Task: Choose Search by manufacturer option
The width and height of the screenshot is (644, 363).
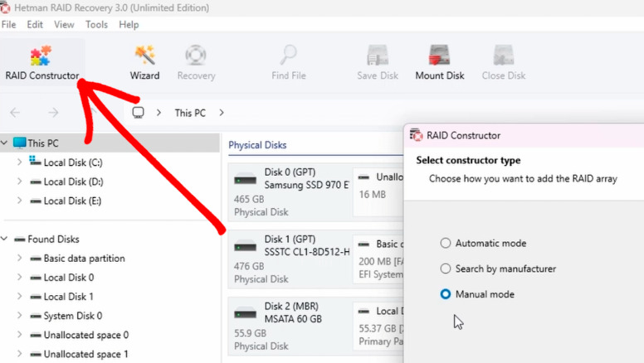Action: pyautogui.click(x=445, y=269)
